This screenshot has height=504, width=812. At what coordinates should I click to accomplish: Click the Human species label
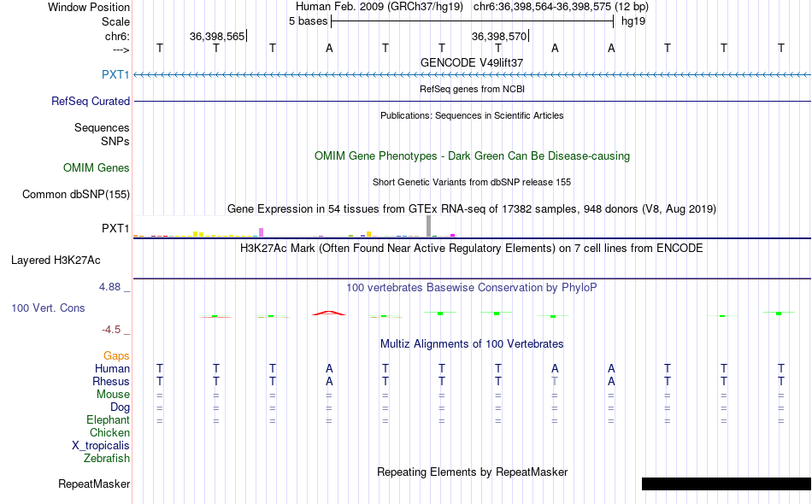[x=112, y=368]
